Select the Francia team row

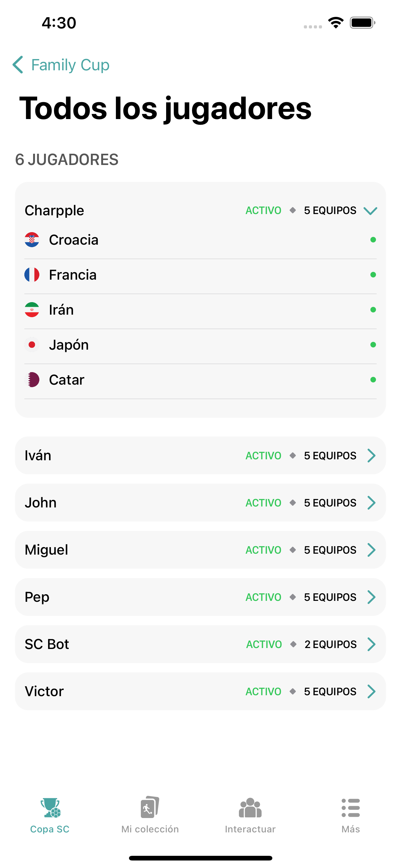coord(200,275)
